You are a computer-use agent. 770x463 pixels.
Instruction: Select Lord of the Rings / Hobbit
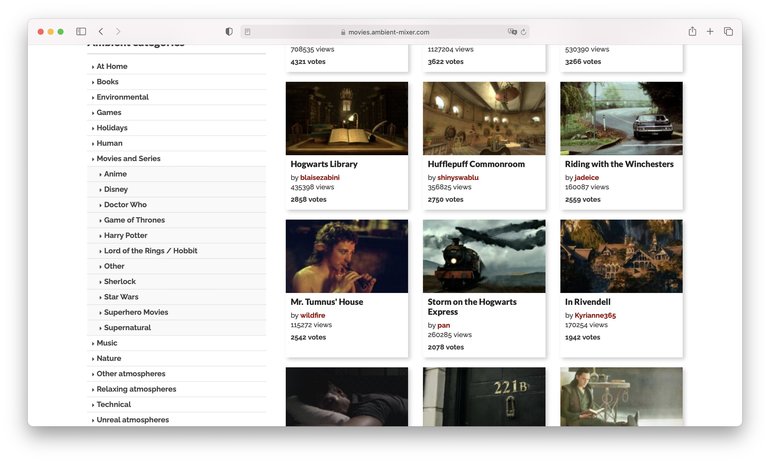click(150, 251)
